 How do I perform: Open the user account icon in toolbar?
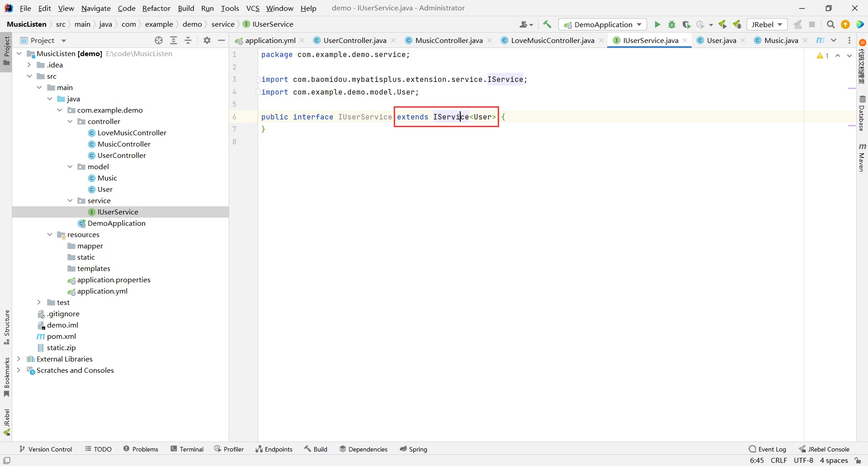(526, 24)
